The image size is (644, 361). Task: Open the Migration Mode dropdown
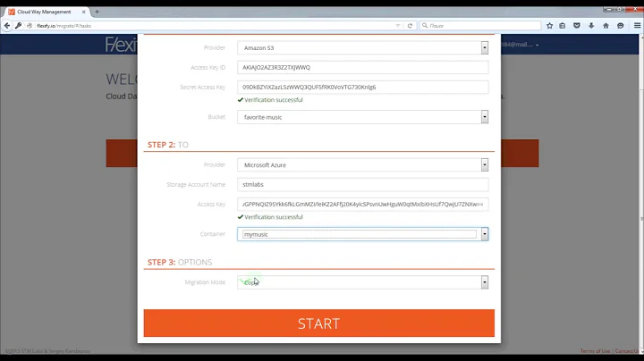[x=362, y=282]
